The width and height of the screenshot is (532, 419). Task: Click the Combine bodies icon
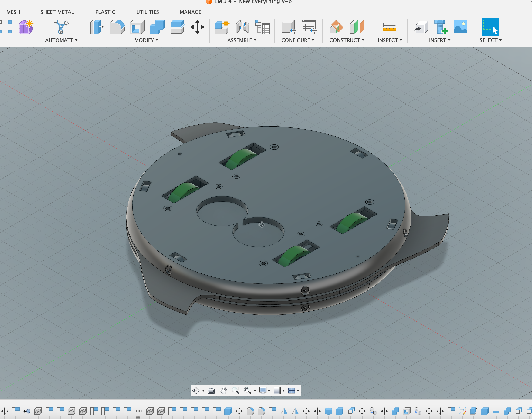tap(157, 27)
